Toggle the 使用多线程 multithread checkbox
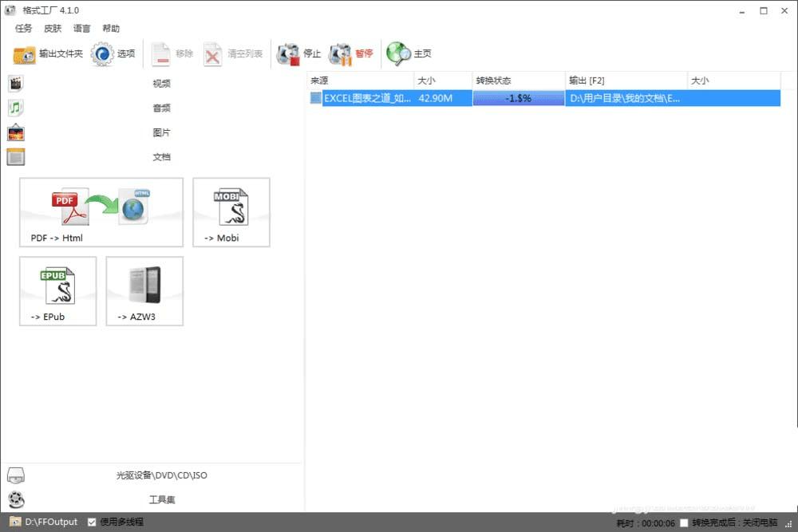 click(x=92, y=522)
